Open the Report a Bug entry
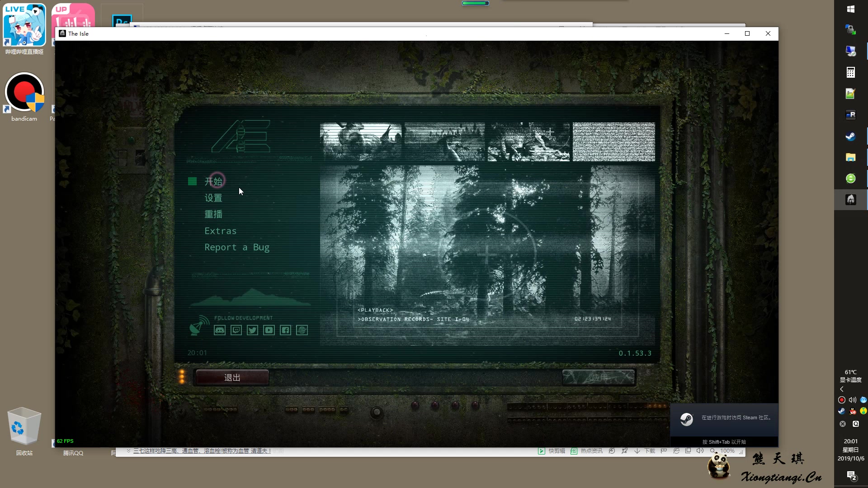868x488 pixels. (237, 247)
